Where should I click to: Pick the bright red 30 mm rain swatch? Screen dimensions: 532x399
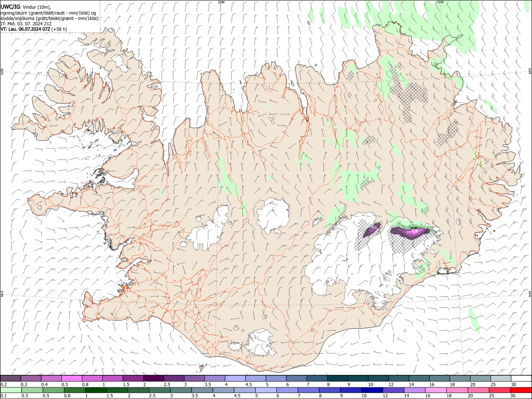(521, 390)
